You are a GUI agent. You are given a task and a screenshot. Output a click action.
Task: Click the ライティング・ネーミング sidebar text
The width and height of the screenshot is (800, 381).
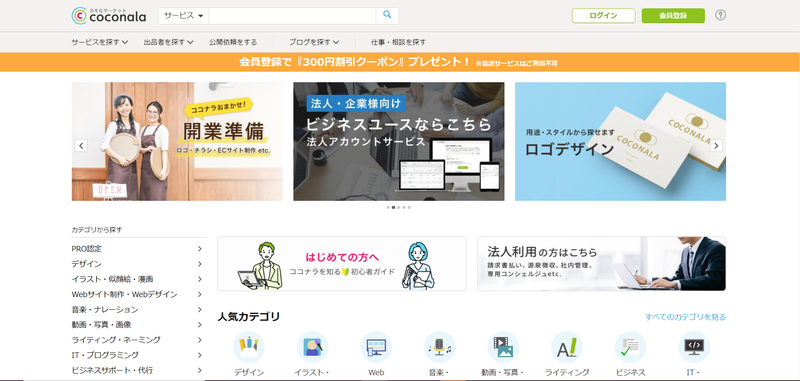click(116, 340)
